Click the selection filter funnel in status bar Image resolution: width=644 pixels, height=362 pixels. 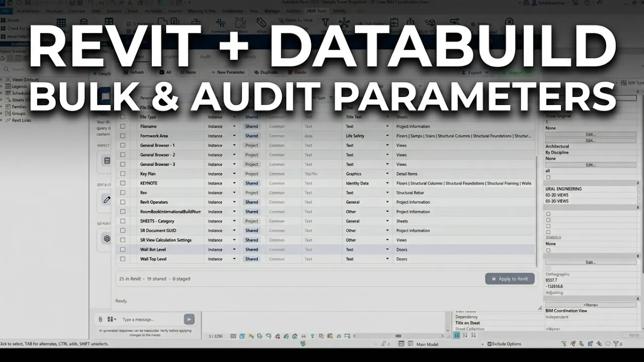click(616, 344)
